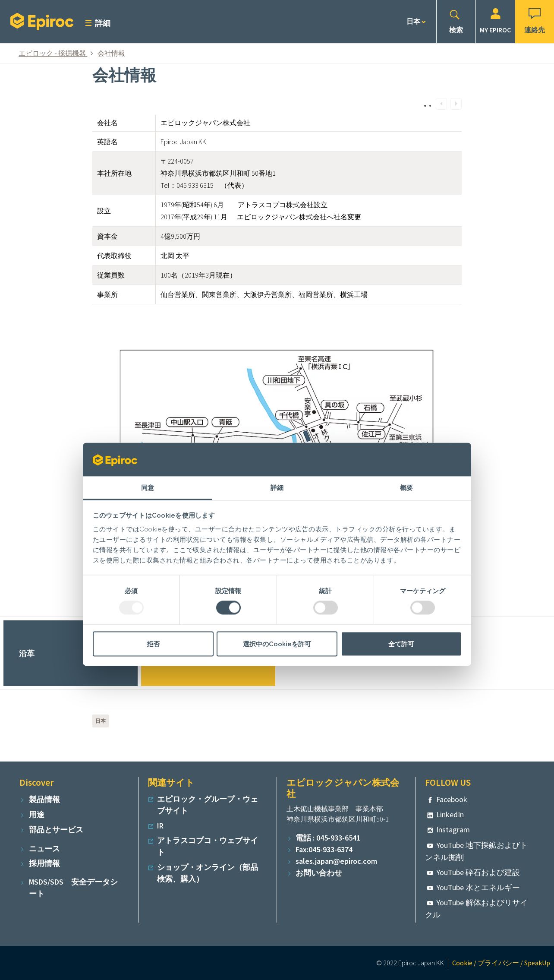Enable the 統計 cookie switch
The width and height of the screenshot is (554, 980).
325,608
